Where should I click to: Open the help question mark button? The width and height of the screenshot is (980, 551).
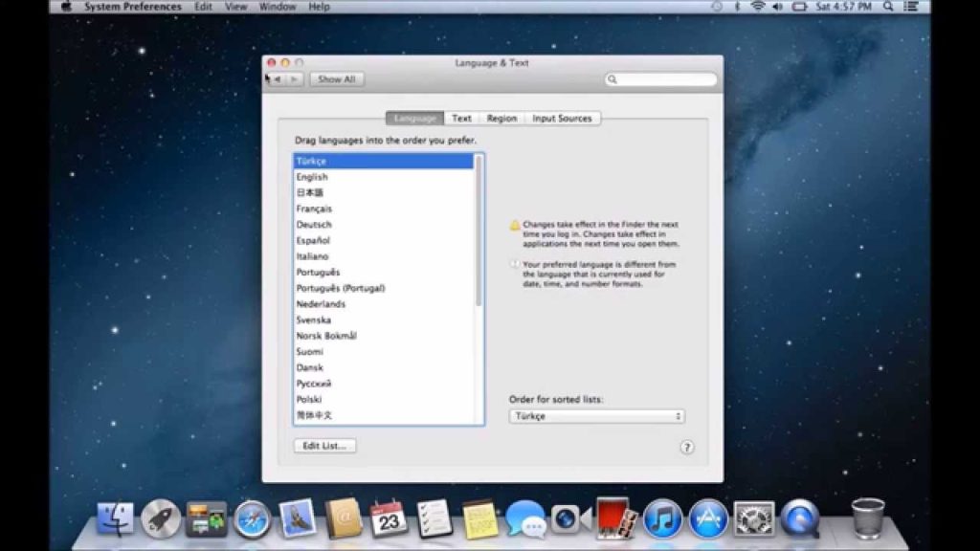[687, 448]
